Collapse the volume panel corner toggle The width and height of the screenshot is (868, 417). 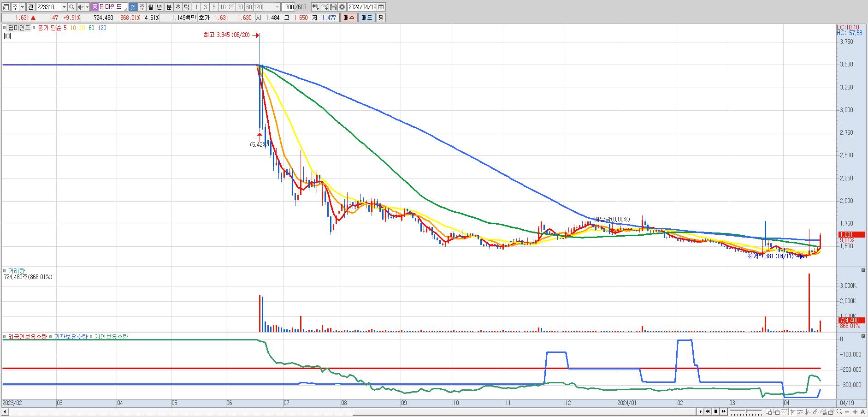[863, 270]
